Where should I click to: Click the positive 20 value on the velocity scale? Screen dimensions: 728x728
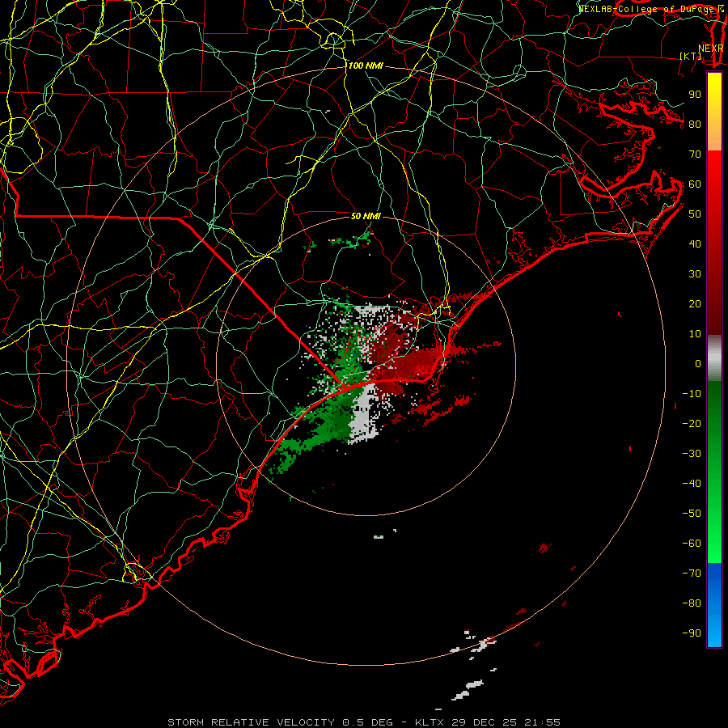(x=695, y=304)
